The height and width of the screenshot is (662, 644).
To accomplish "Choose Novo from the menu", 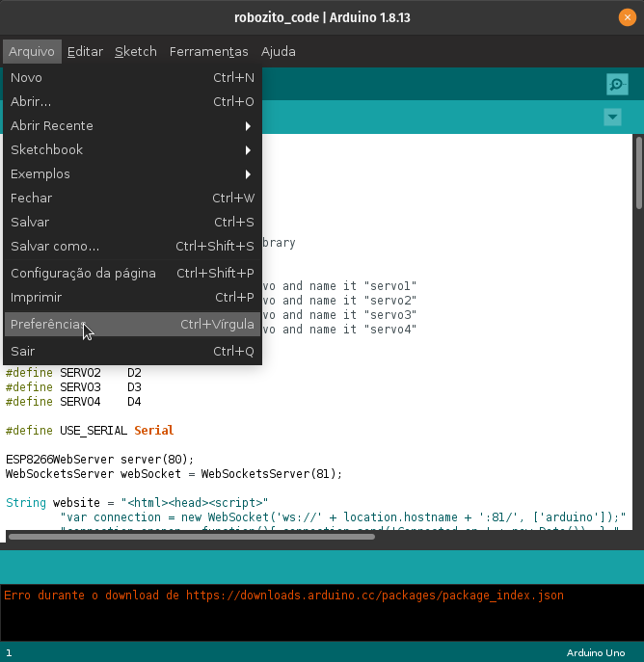I will (132, 78).
